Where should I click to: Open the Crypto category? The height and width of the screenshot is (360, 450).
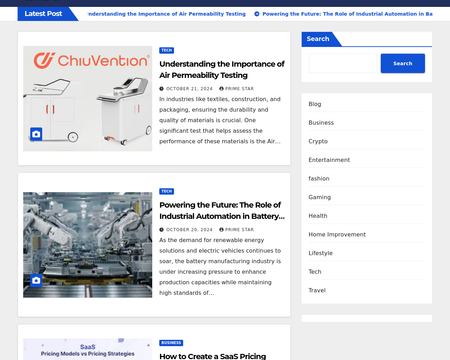318,141
